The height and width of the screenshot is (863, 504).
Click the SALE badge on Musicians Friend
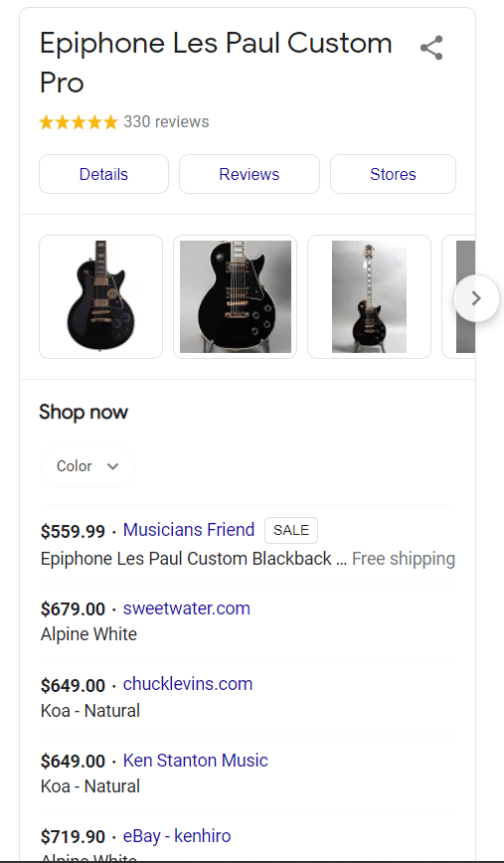[x=291, y=530]
